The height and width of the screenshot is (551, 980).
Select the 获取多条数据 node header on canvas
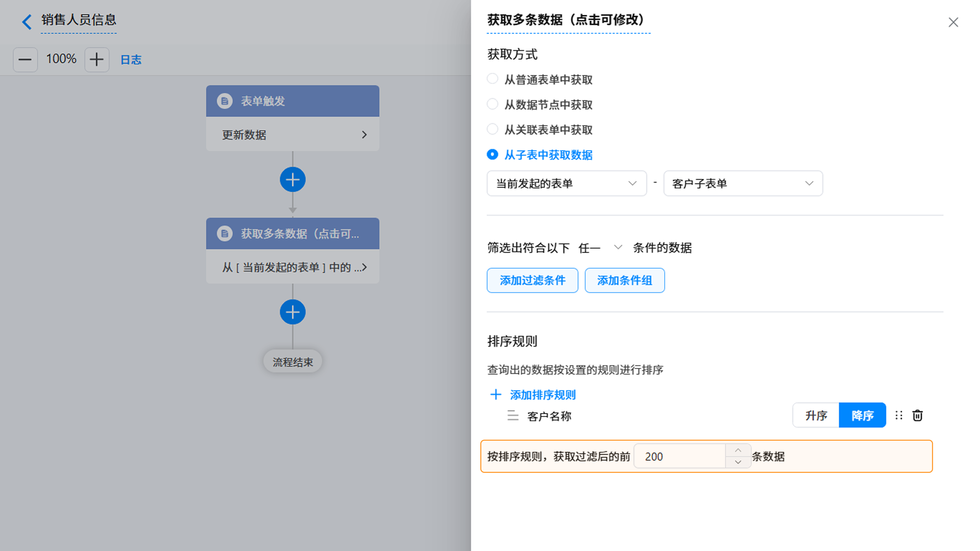pyautogui.click(x=292, y=233)
